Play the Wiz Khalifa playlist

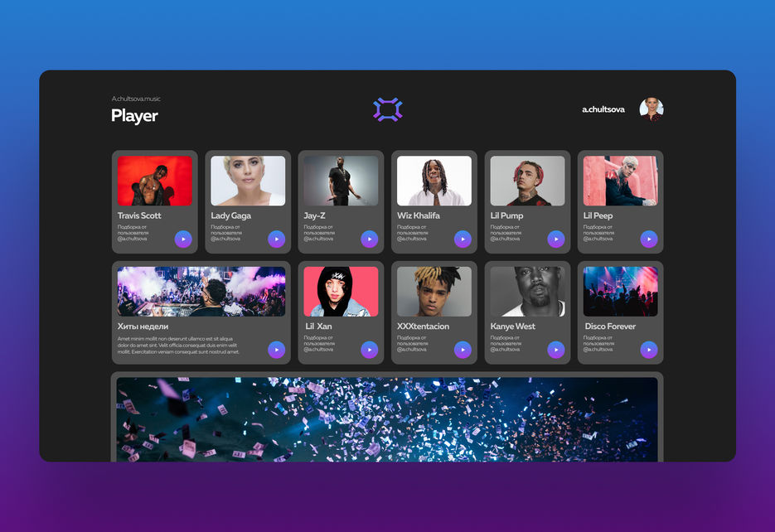pos(463,239)
